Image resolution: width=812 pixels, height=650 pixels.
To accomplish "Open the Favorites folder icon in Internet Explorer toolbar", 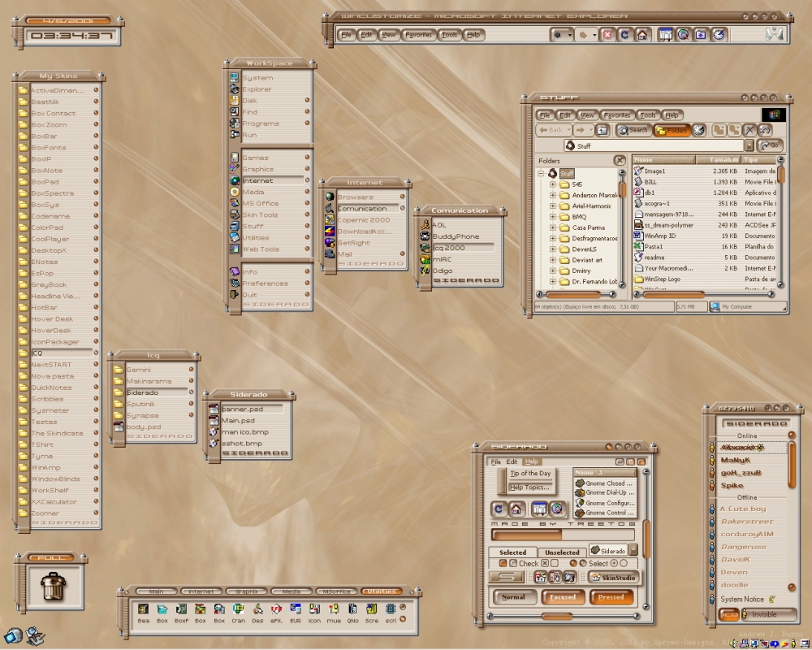I will click(x=701, y=35).
